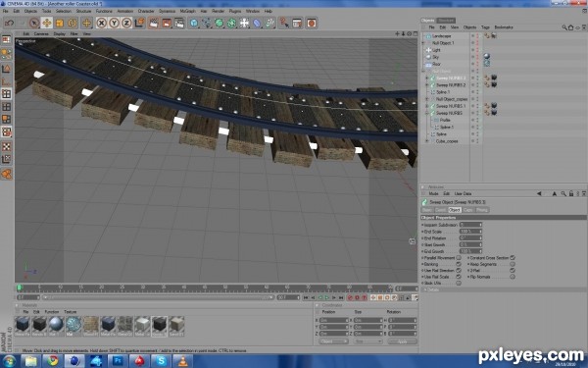Toggle the Y axis lock
Image resolution: width=588 pixels, height=368 pixels.
click(114, 23)
